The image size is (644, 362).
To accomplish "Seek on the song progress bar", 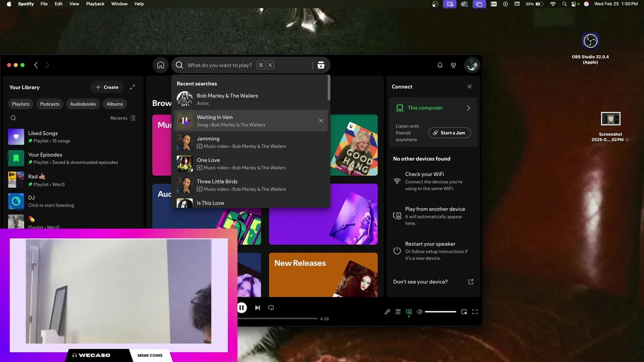I will tap(278, 318).
